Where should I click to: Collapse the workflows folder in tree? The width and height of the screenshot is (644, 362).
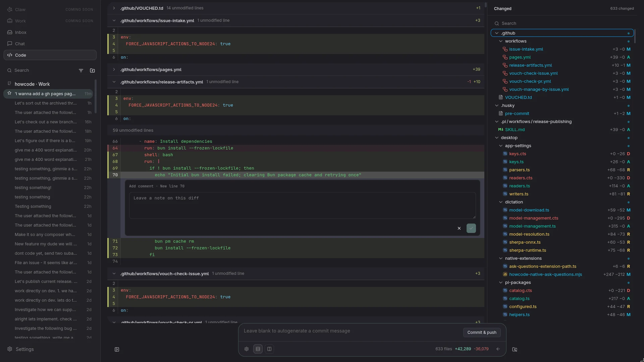501,41
